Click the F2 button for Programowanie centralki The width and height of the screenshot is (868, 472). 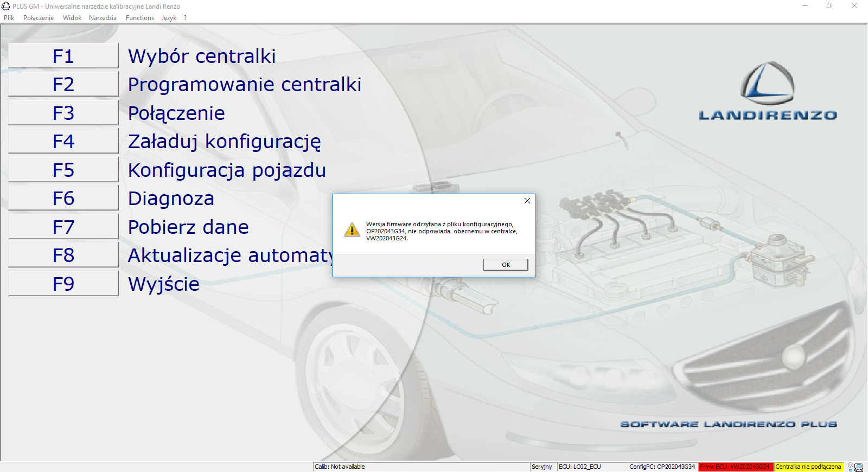pos(63,84)
